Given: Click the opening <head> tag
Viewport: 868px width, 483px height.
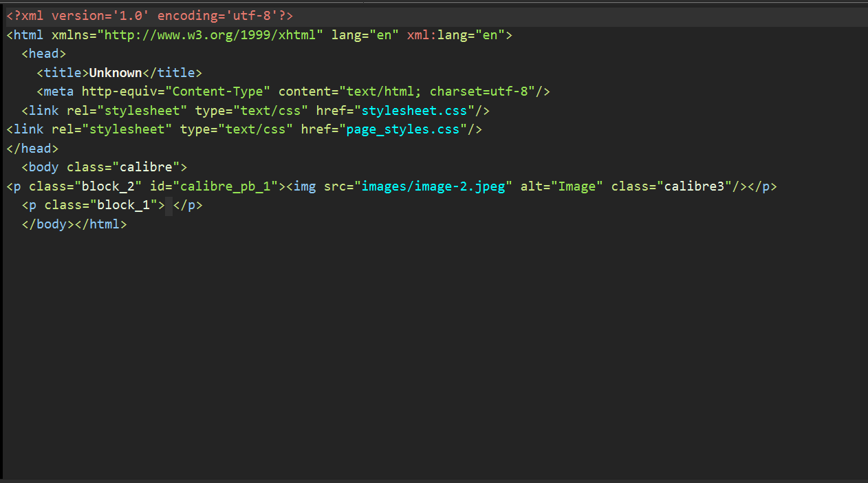Looking at the screenshot, I should (44, 54).
